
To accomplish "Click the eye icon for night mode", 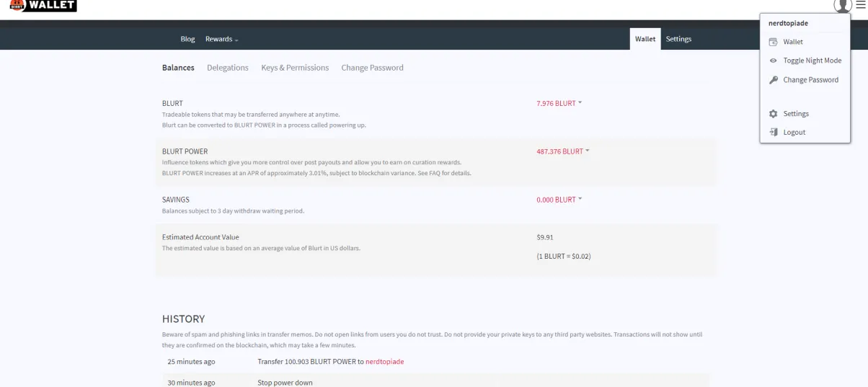I will click(774, 61).
